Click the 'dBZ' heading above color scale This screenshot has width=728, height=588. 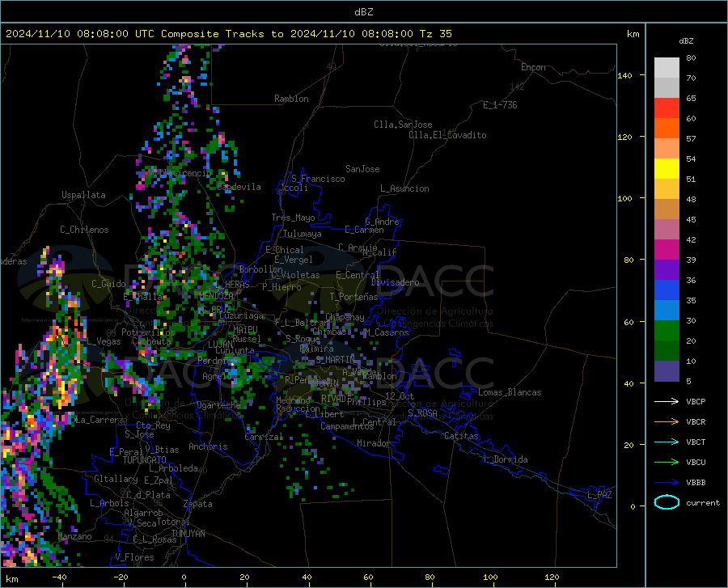(x=686, y=40)
